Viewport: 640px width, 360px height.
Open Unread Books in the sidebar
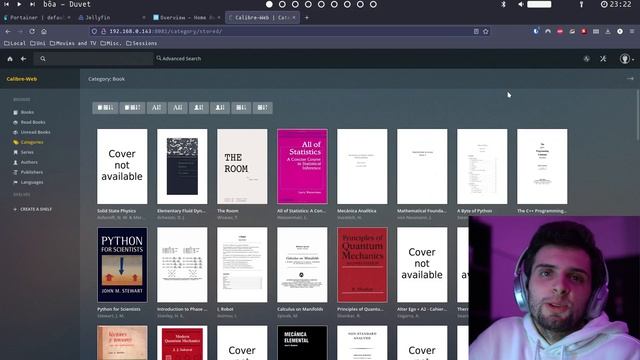click(x=32, y=132)
